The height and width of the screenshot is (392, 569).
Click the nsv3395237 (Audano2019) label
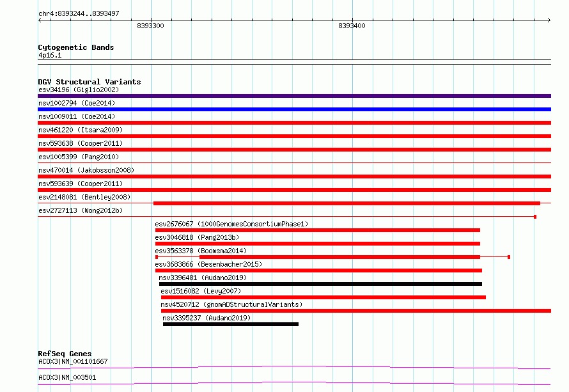point(207,318)
